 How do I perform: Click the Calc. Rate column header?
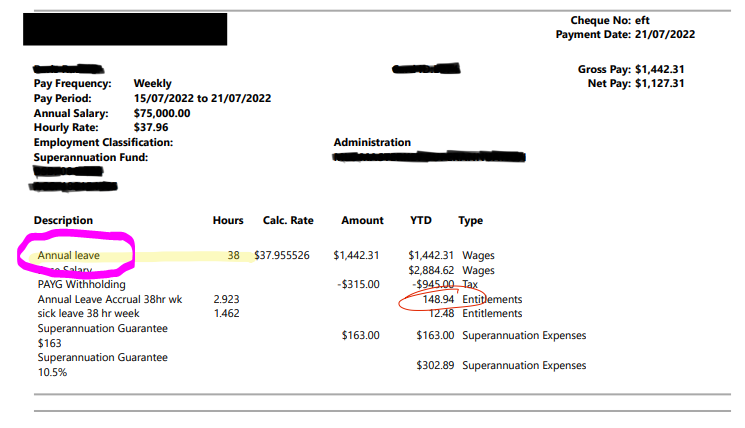click(x=290, y=220)
